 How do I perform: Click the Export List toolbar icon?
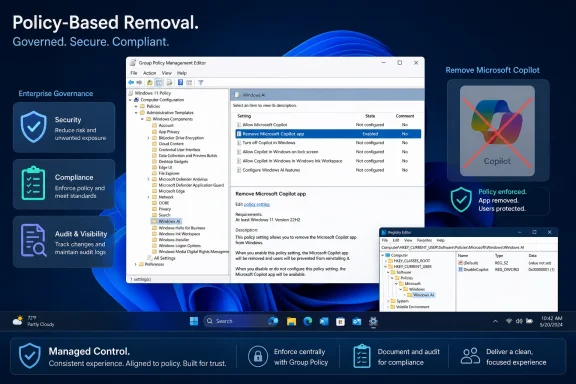click(x=169, y=82)
